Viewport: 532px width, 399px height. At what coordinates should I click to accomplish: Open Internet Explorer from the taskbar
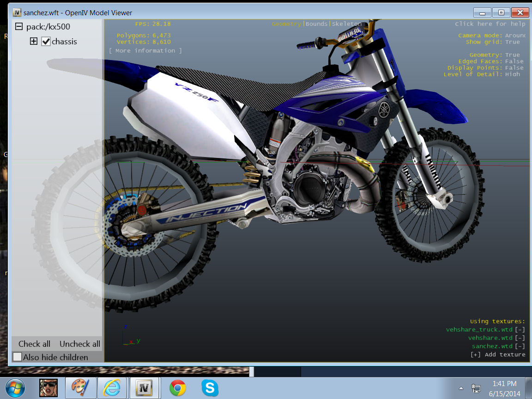tap(112, 388)
